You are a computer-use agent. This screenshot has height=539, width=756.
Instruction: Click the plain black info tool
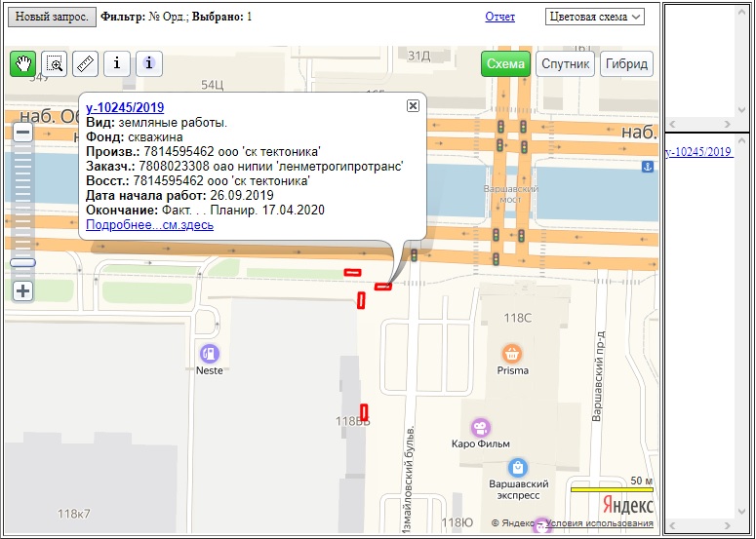click(x=117, y=64)
